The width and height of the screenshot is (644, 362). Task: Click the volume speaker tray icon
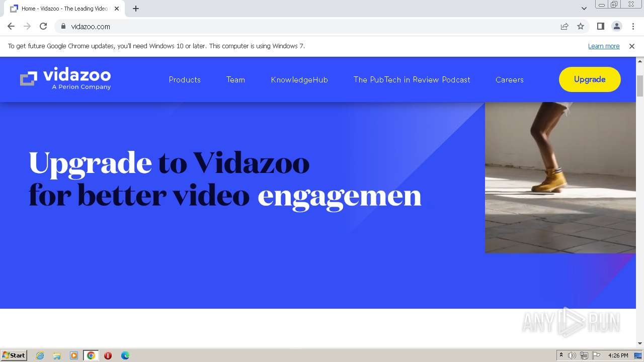(572, 355)
